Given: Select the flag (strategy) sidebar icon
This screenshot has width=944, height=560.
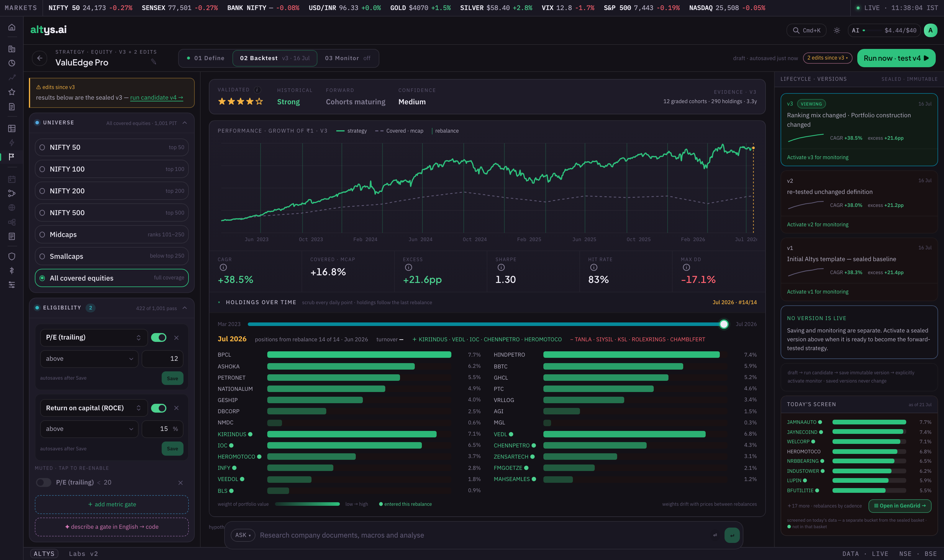Looking at the screenshot, I should coord(12,157).
